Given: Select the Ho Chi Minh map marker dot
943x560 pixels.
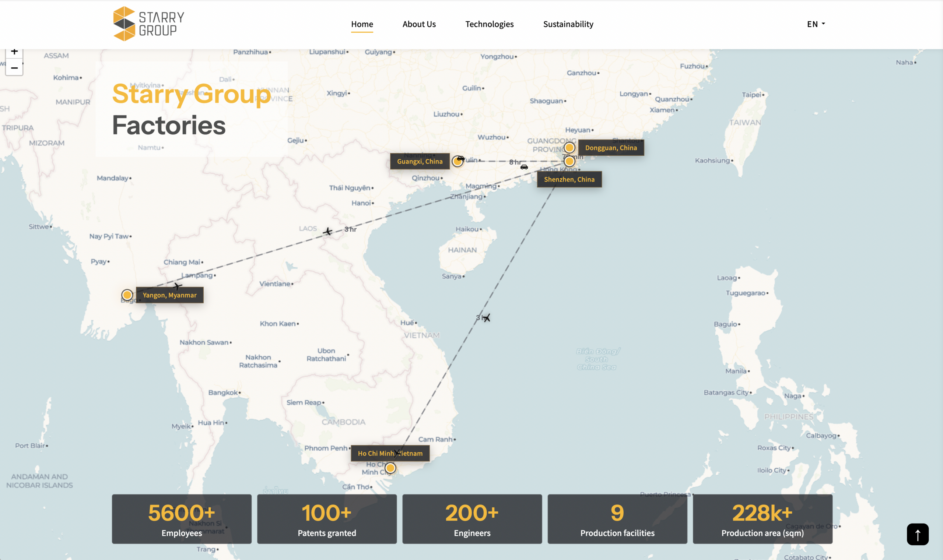Looking at the screenshot, I should (390, 468).
